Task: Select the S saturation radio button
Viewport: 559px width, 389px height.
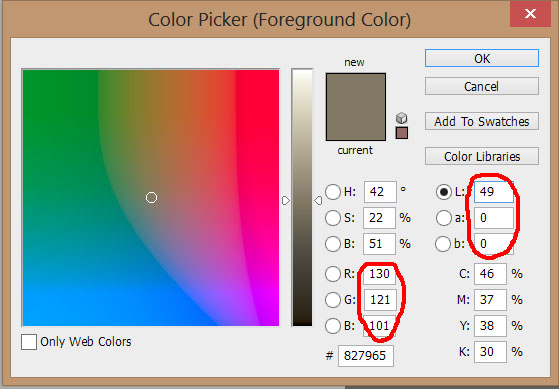Action: (x=332, y=218)
